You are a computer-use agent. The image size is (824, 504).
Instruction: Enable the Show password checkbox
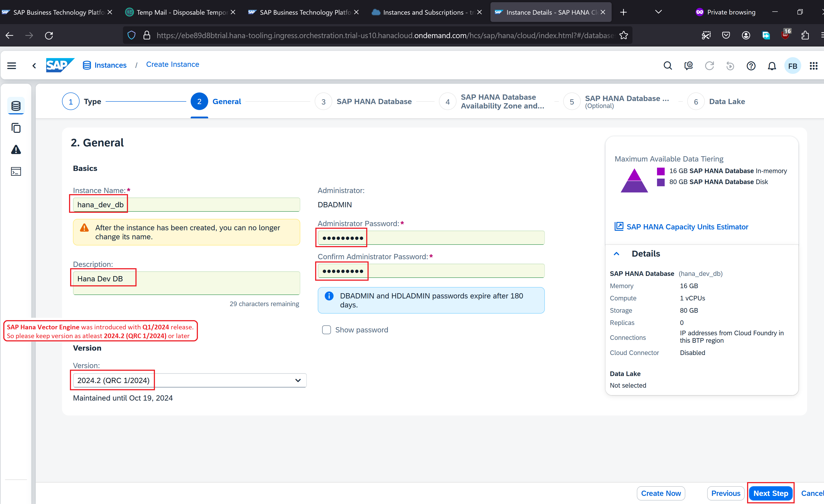coord(326,330)
